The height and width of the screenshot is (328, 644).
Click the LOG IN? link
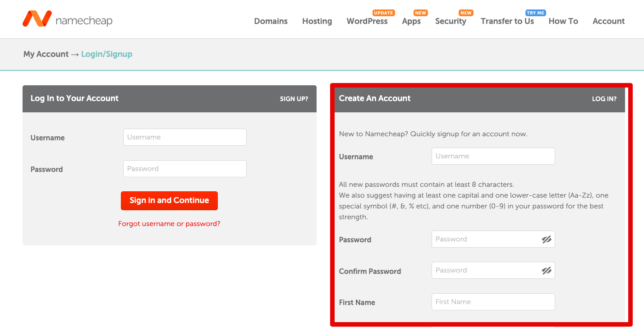pyautogui.click(x=604, y=99)
